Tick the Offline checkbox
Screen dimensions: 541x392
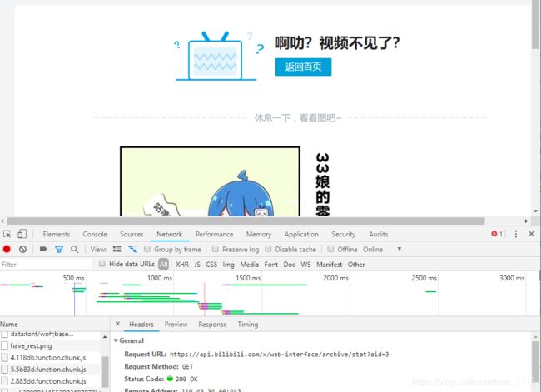(330, 249)
